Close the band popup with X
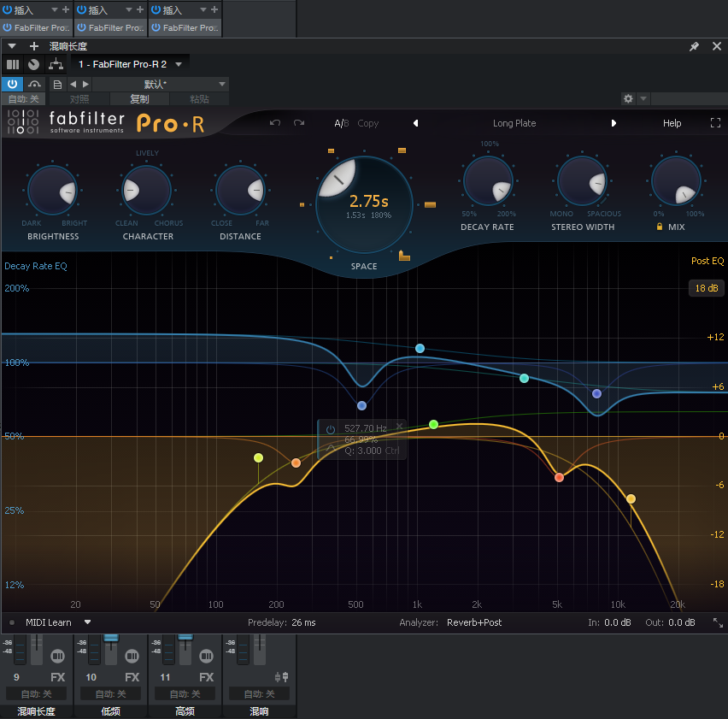 tap(399, 426)
